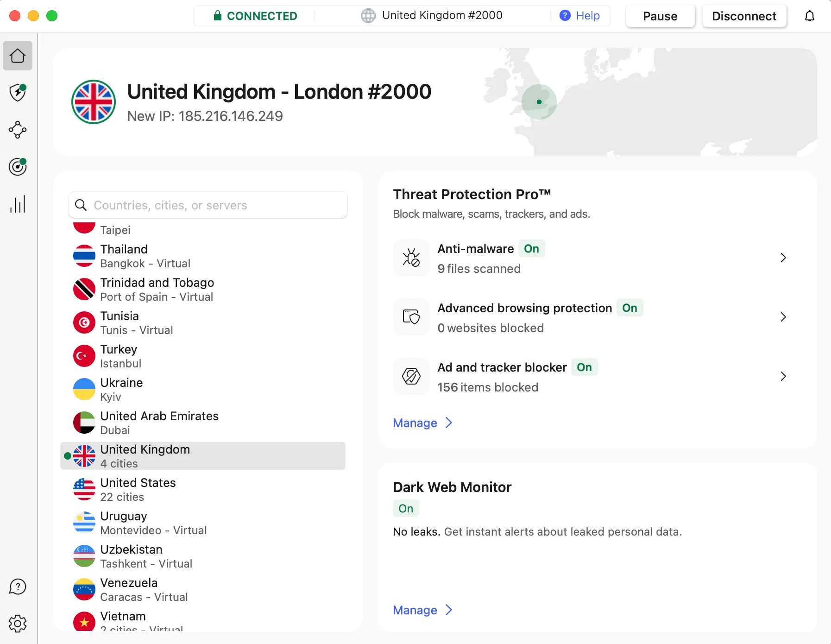Open Threat Protection shield sidebar icon
This screenshot has height=644, width=831.
click(18, 93)
